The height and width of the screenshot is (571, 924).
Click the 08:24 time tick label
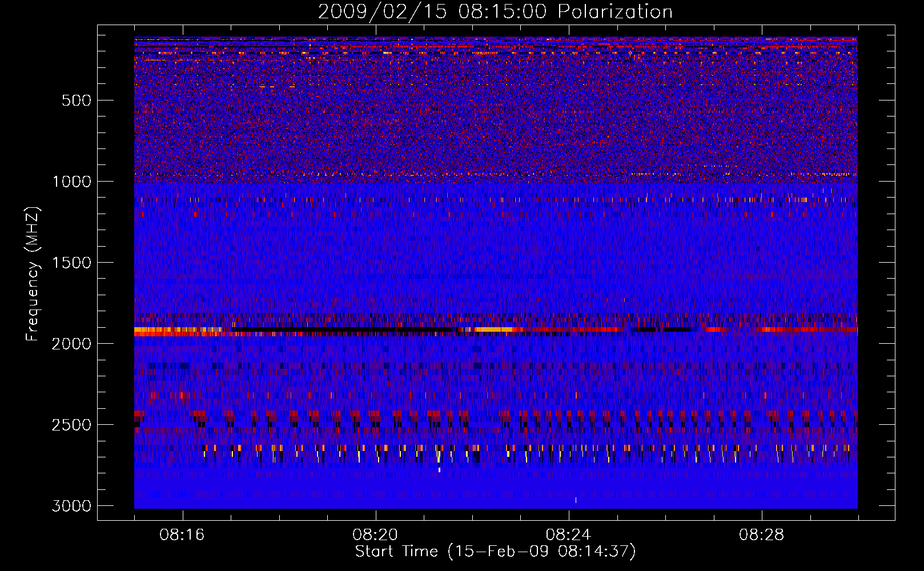point(568,535)
